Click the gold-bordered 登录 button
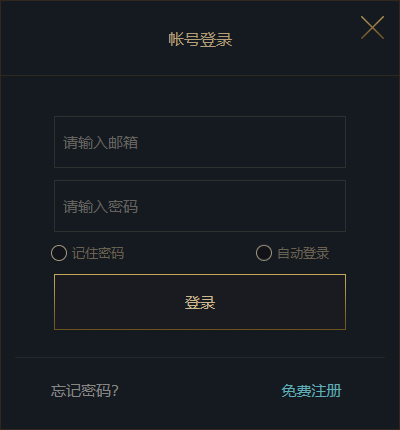 (200, 302)
